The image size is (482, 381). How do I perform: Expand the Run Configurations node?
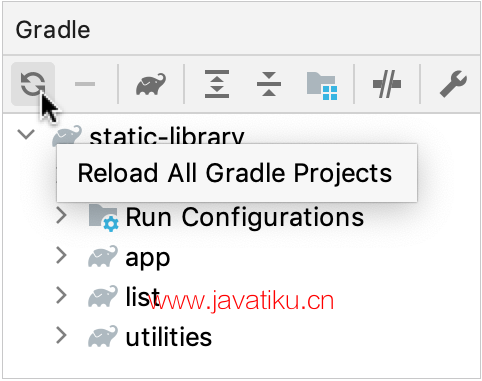(62, 215)
